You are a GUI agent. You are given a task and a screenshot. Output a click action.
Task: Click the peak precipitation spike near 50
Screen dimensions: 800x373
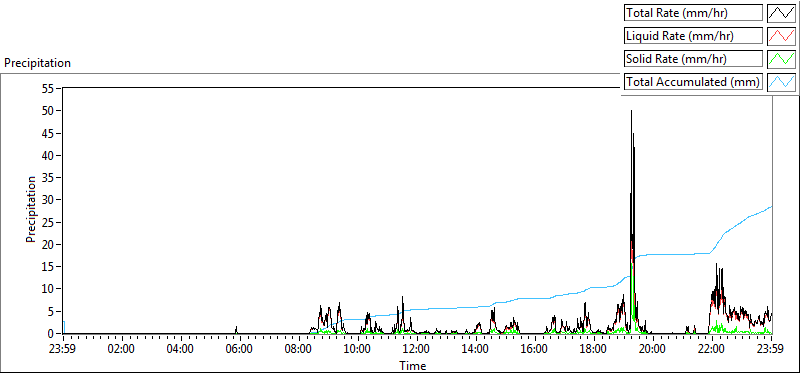tap(631, 111)
